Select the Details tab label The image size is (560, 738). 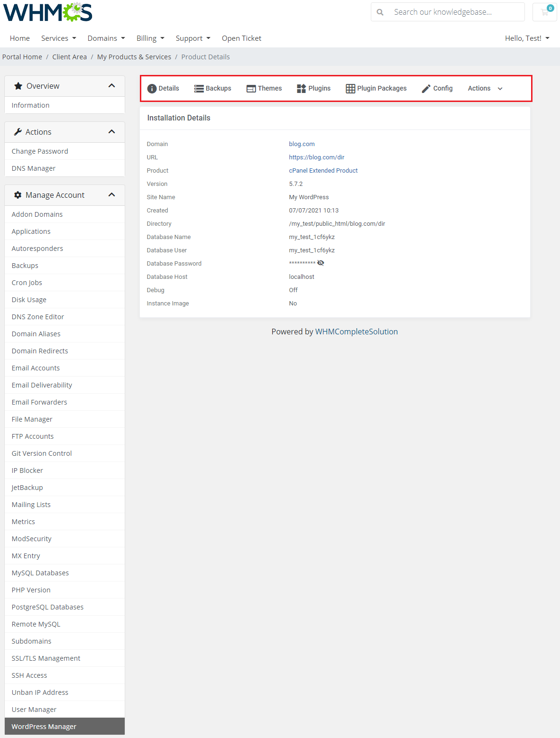(x=169, y=88)
